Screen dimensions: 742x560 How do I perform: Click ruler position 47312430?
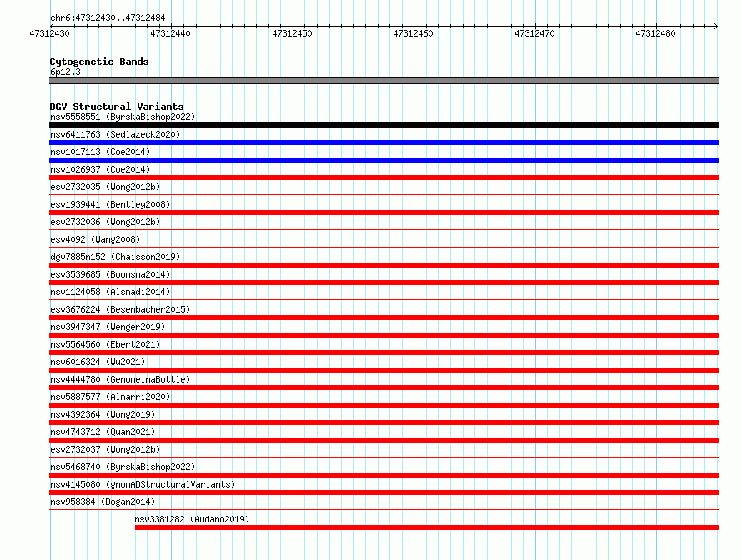49,33
